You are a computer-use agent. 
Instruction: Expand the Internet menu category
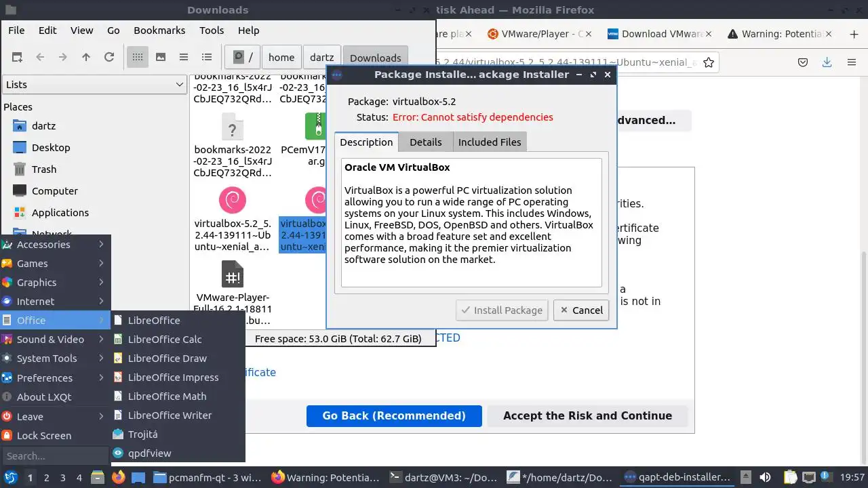(x=55, y=301)
